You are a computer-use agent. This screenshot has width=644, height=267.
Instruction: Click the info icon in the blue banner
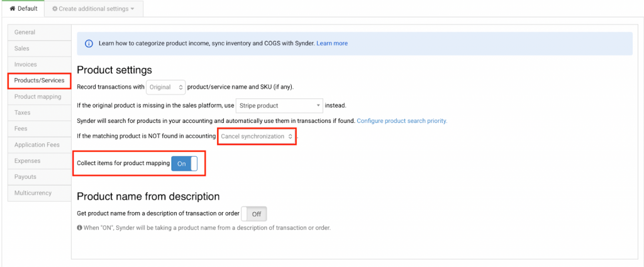(x=89, y=43)
